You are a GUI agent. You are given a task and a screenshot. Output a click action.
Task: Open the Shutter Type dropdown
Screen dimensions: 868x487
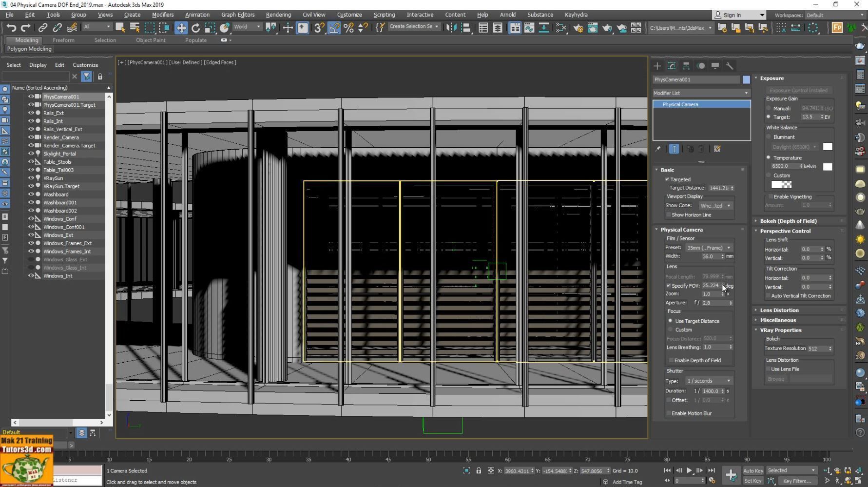pos(709,381)
